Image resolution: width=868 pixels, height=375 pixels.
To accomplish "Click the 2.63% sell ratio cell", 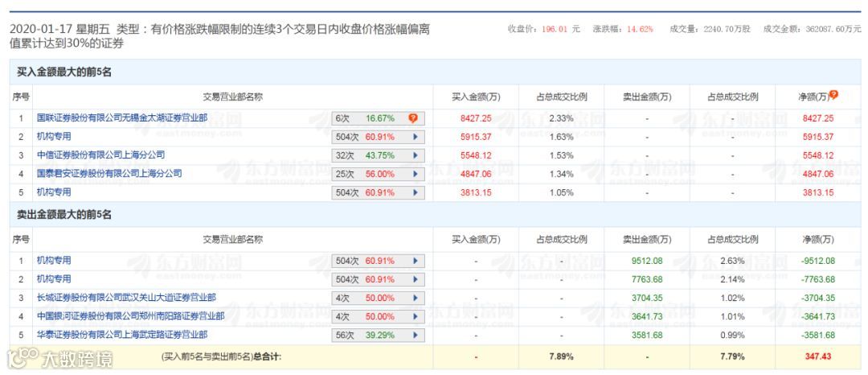I will click(732, 261).
